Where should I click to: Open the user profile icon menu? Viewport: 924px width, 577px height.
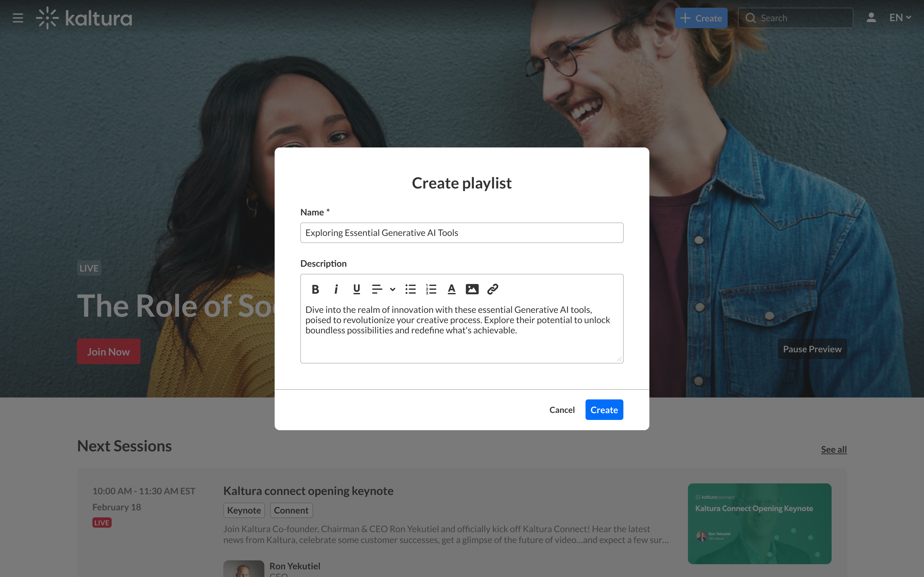click(x=871, y=18)
